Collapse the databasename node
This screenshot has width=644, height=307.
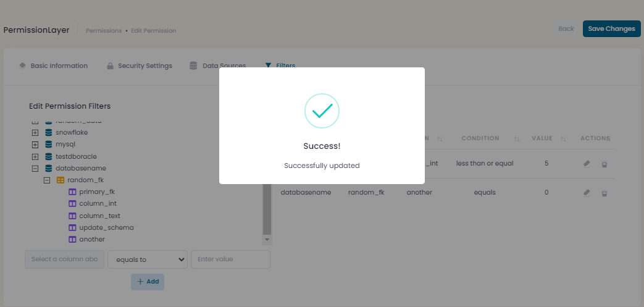click(x=35, y=168)
